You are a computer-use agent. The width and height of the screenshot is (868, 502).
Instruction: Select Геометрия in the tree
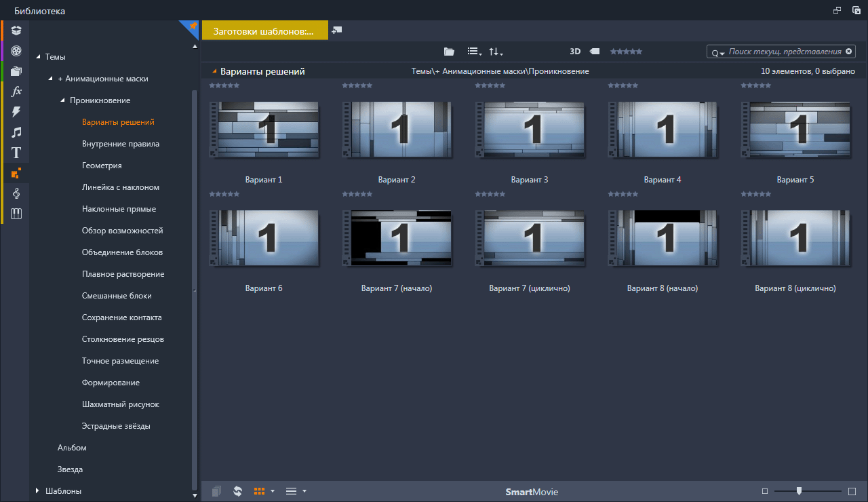[102, 166]
